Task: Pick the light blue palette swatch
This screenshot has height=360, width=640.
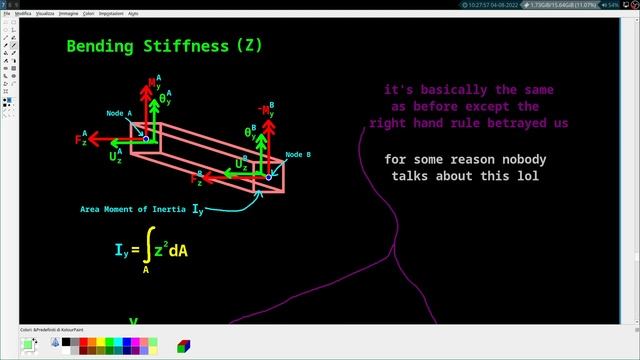Action: tap(144, 350)
